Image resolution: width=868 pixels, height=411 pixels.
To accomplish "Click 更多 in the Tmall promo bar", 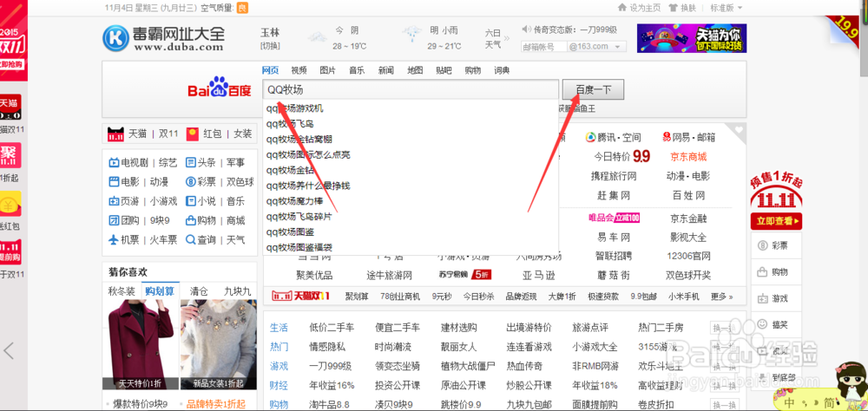I will tap(722, 297).
